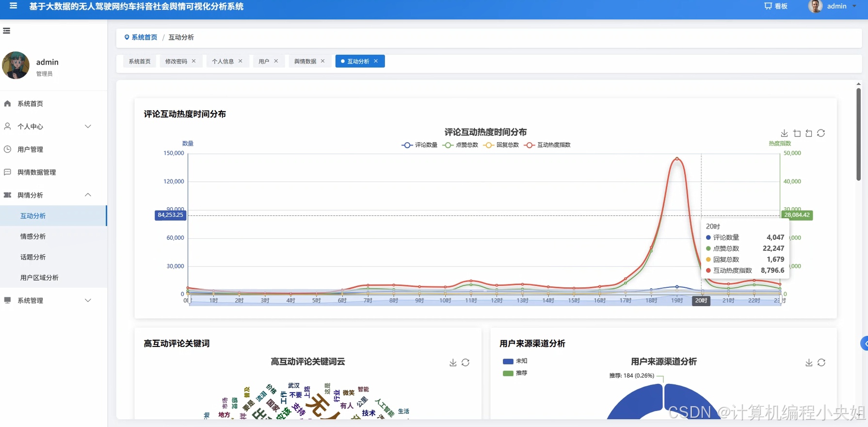This screenshot has height=427, width=868.
Task: Open 用户管理 in the sidebar menu
Action: click(53, 149)
